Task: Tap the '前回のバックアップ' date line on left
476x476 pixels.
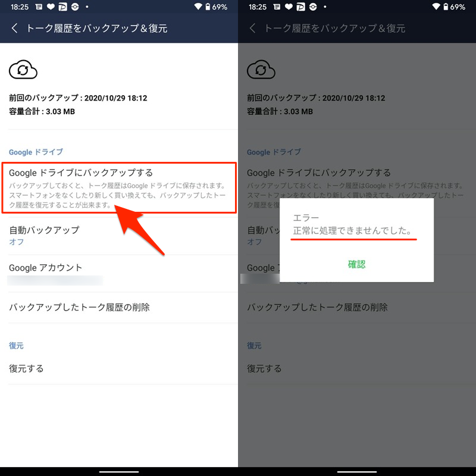Action: pos(78,98)
